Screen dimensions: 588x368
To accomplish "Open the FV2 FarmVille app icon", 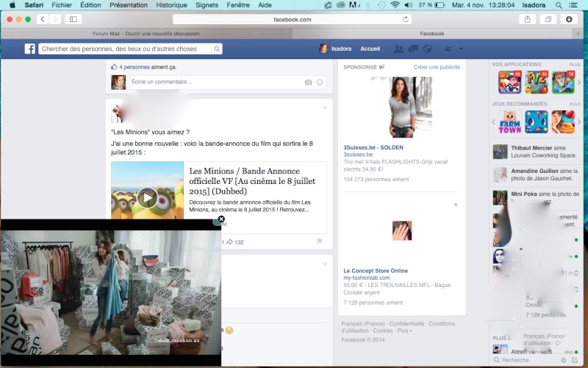I will (537, 82).
